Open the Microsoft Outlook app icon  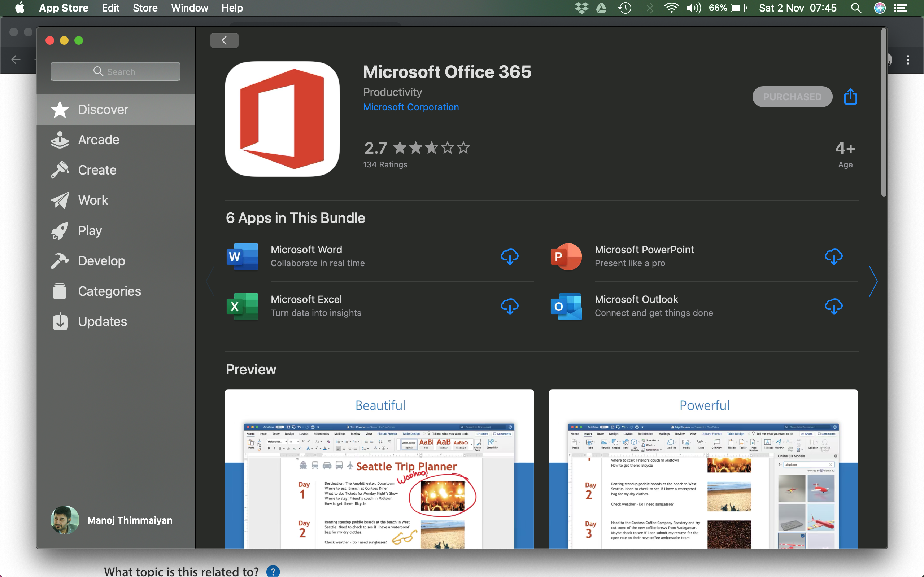click(566, 306)
